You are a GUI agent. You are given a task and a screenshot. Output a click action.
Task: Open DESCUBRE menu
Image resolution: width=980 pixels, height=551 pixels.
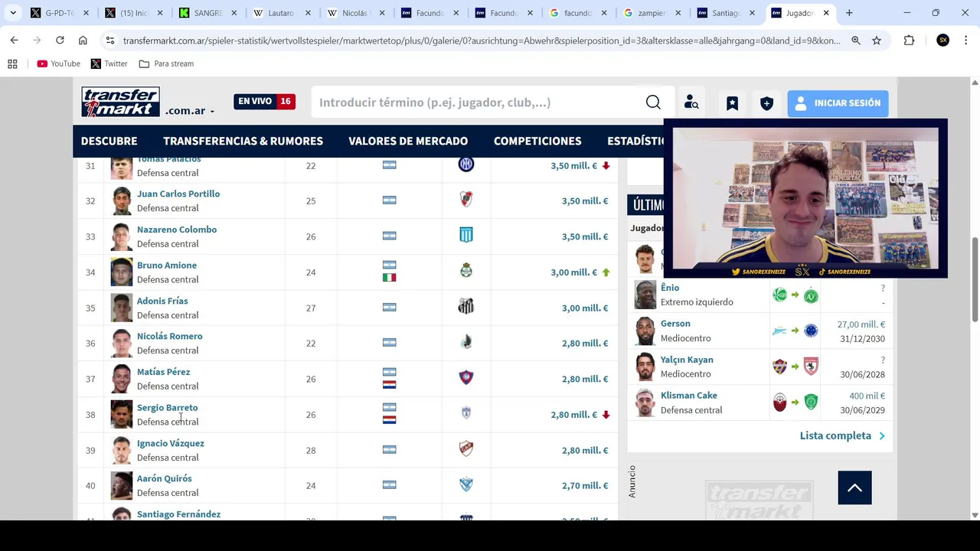(x=109, y=141)
